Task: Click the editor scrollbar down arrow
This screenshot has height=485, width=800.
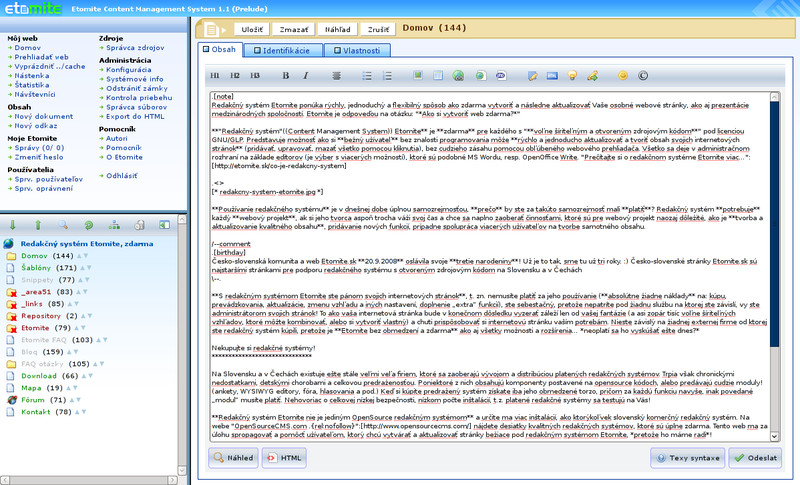Action: point(774,436)
